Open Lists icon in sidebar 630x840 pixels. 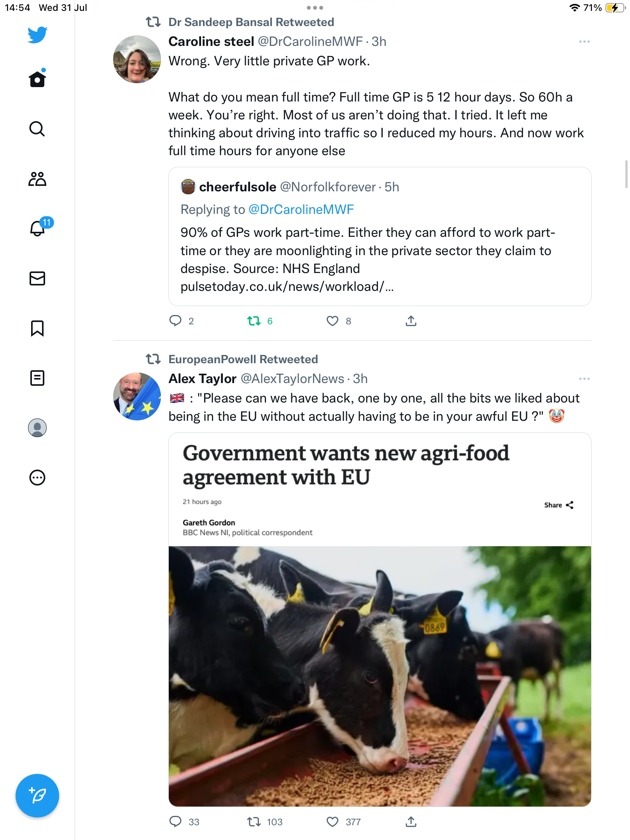click(x=37, y=378)
